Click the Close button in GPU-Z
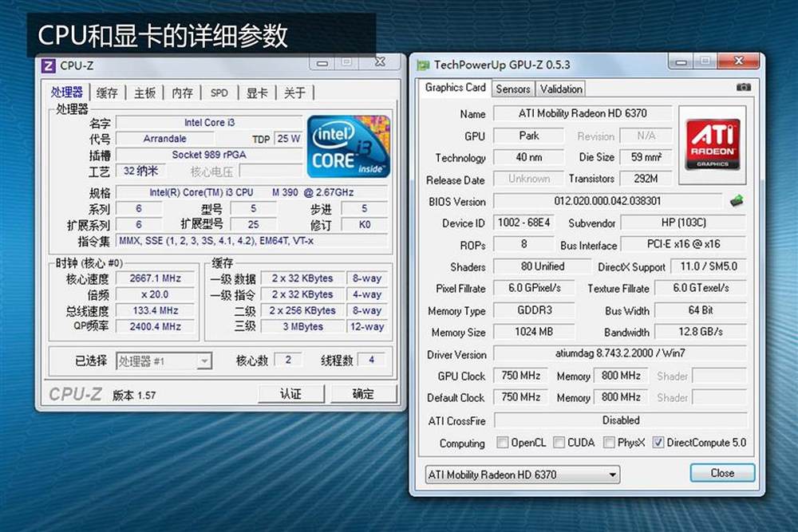798x532 pixels. (x=722, y=473)
